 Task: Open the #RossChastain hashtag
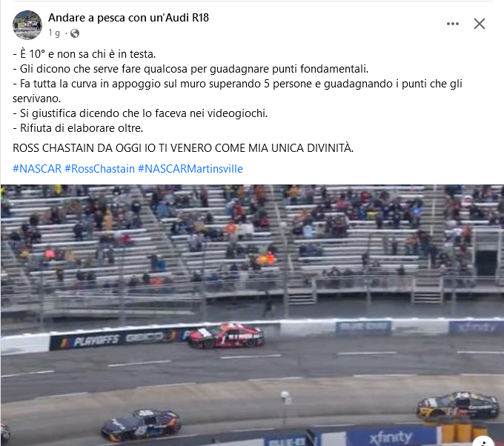point(99,169)
